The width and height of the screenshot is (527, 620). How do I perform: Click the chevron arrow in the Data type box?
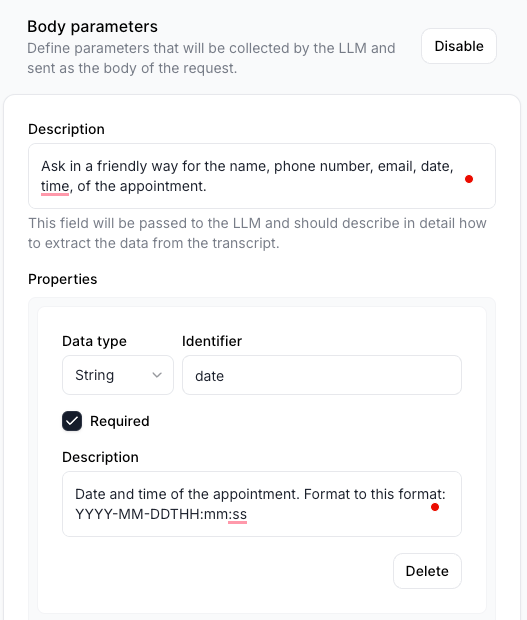[x=157, y=375]
